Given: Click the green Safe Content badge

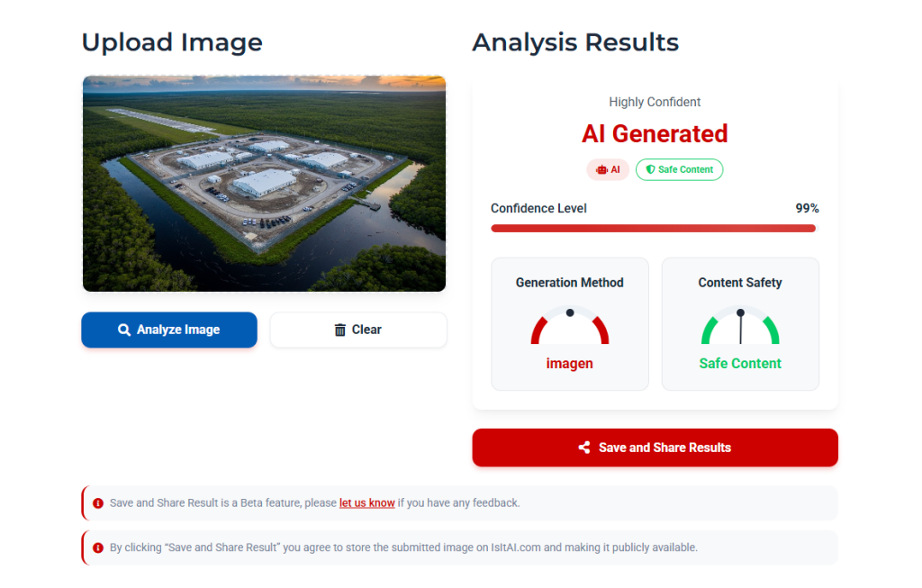Looking at the screenshot, I should 679,169.
